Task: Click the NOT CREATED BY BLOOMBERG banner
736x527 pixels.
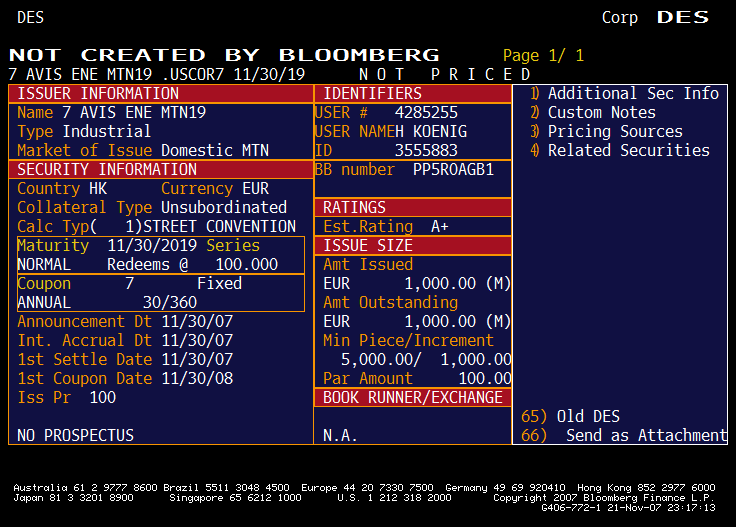Action: pyautogui.click(x=224, y=55)
